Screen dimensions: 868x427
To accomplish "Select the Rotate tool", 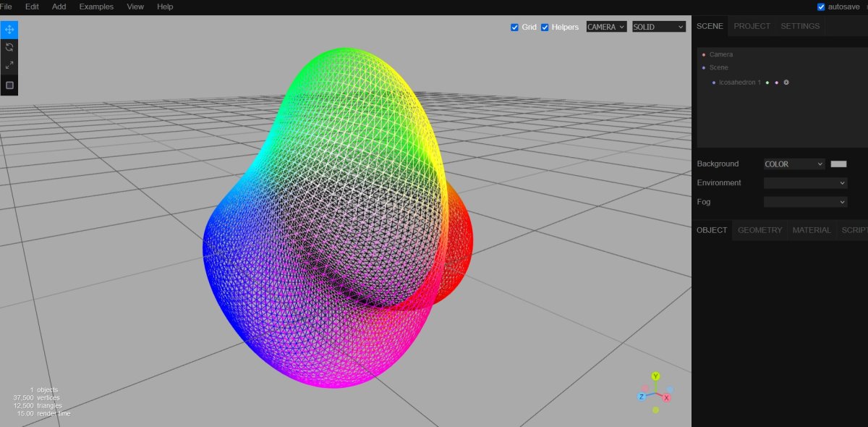I will (9, 47).
